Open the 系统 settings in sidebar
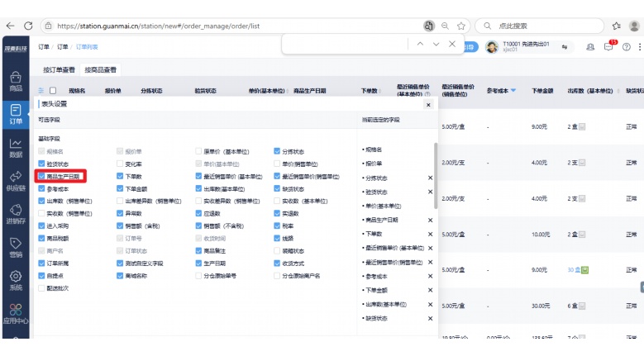 [x=16, y=281]
